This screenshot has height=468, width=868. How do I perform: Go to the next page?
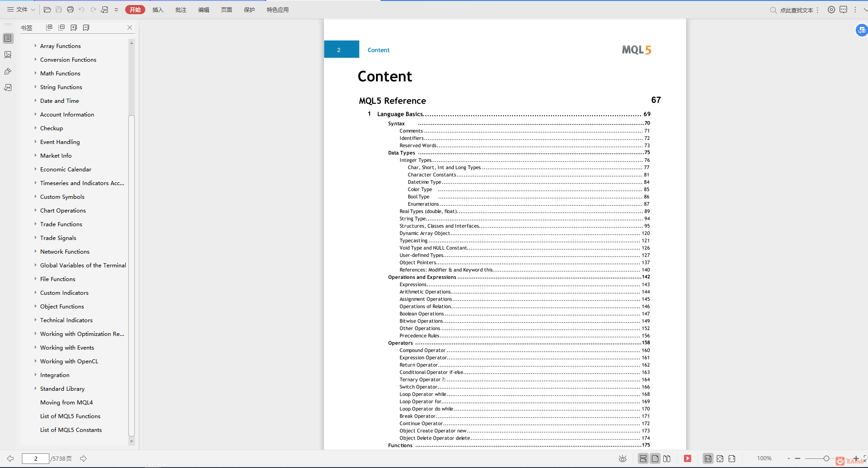pos(83,458)
